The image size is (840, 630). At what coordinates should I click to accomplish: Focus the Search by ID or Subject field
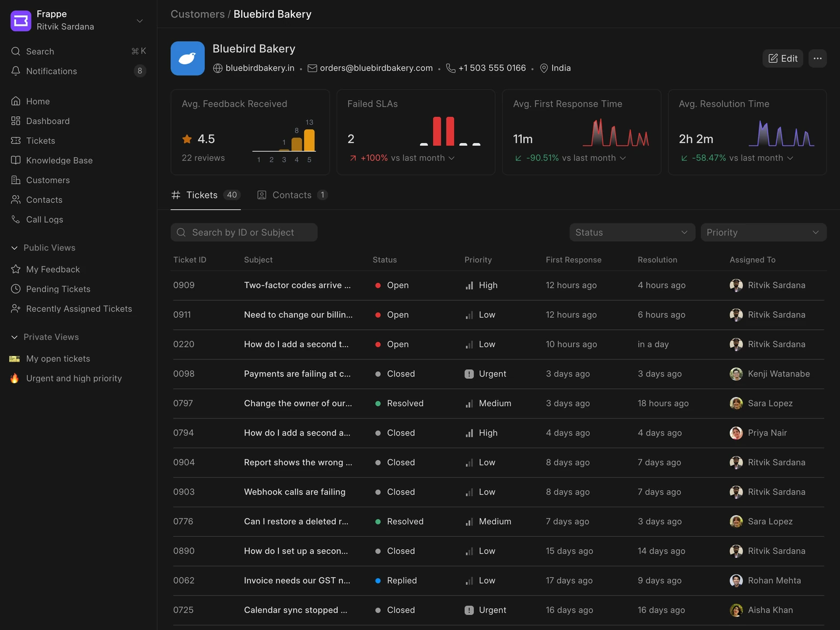point(244,232)
